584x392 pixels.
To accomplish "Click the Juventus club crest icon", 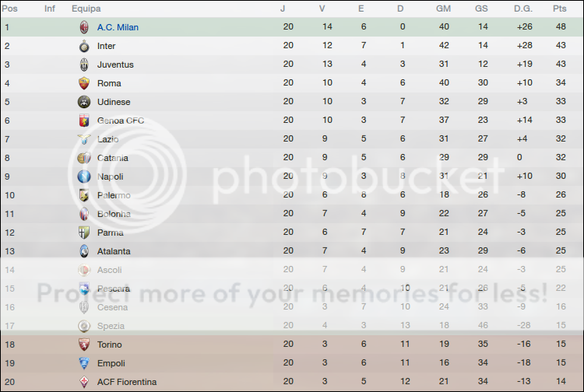I will pos(84,65).
